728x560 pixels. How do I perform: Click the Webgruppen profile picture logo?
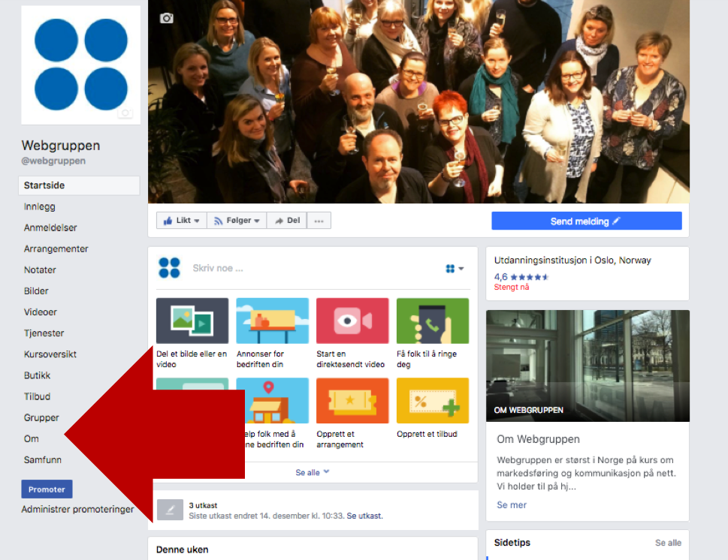click(x=81, y=65)
